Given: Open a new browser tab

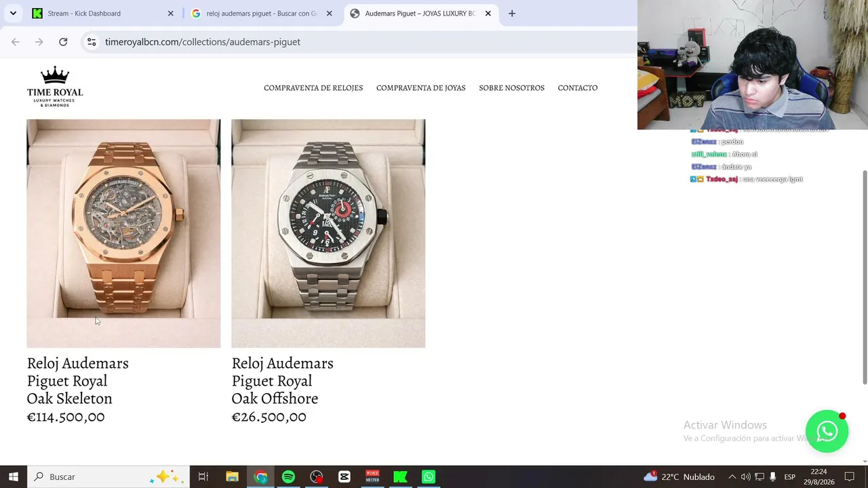Looking at the screenshot, I should click(x=512, y=14).
